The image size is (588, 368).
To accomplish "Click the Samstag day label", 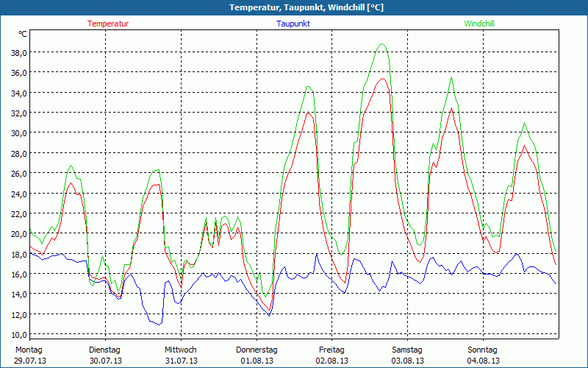I will [x=407, y=350].
